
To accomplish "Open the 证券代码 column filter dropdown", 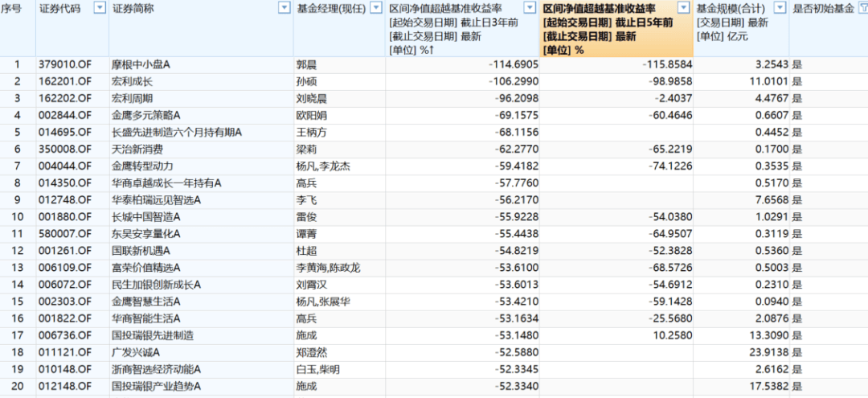I will 100,8.
